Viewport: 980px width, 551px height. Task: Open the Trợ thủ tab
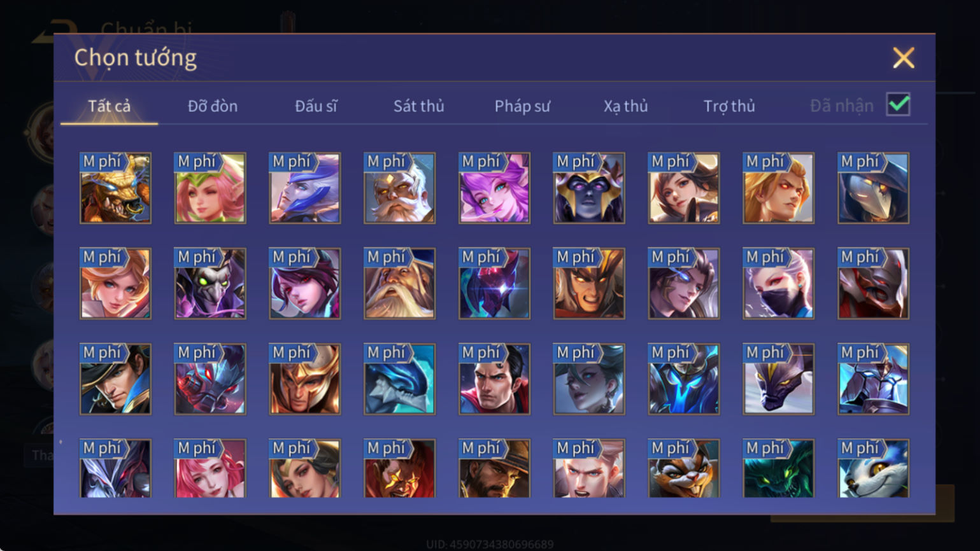coord(729,106)
